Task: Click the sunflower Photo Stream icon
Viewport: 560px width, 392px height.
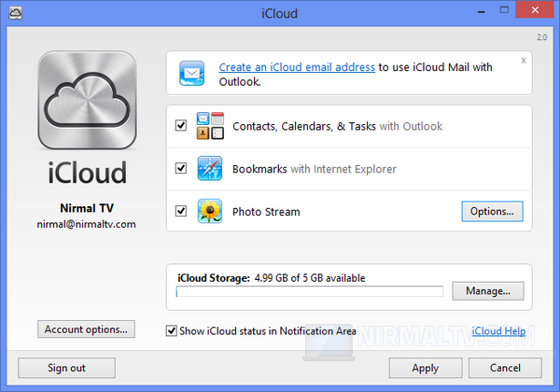Action: point(210,211)
